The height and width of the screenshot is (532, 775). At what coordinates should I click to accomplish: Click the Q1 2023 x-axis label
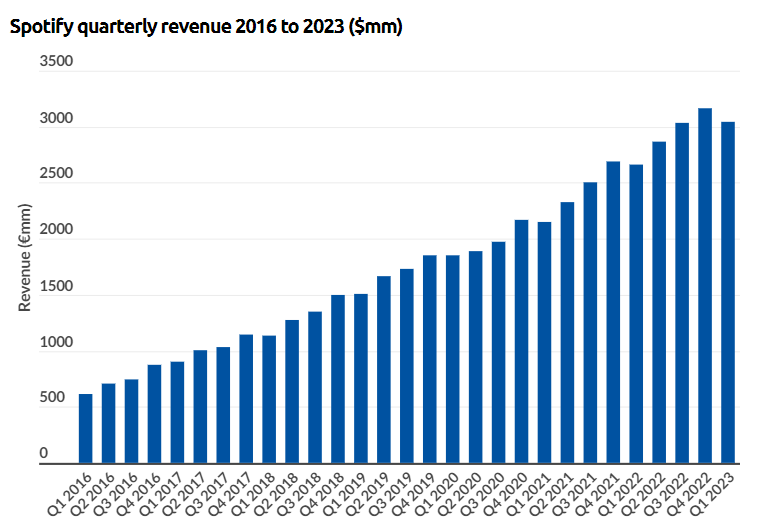(712, 494)
